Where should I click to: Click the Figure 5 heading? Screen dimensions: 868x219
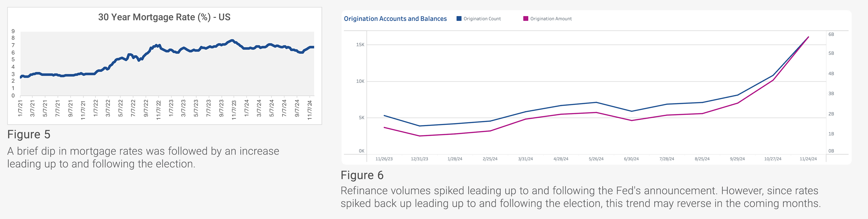pos(29,135)
